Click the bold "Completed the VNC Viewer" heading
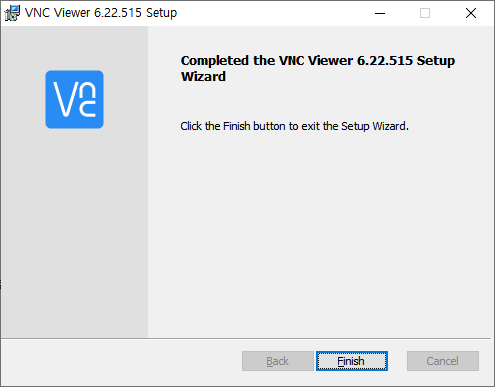Image resolution: width=495 pixels, height=387 pixels. coord(267,61)
